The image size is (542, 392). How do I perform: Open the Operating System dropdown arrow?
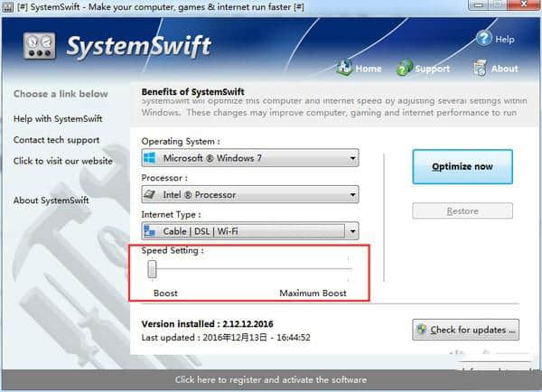click(352, 158)
